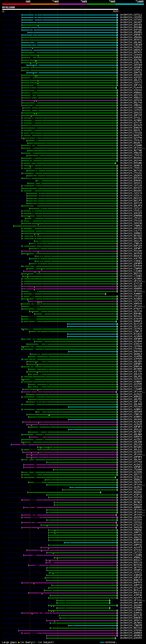The width and height of the screenshot is (146, 644).
Task: Select the label UniRef100_Q39176
Action: 131,63
